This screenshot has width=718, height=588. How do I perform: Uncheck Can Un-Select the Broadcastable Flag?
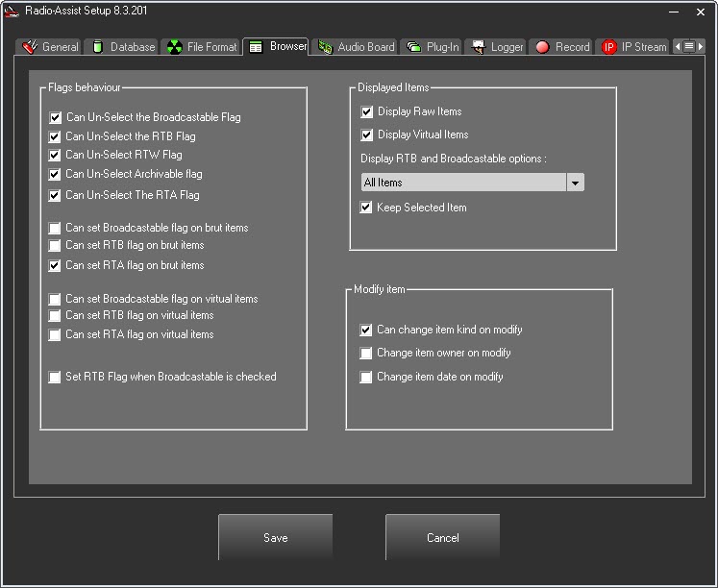pyautogui.click(x=55, y=118)
